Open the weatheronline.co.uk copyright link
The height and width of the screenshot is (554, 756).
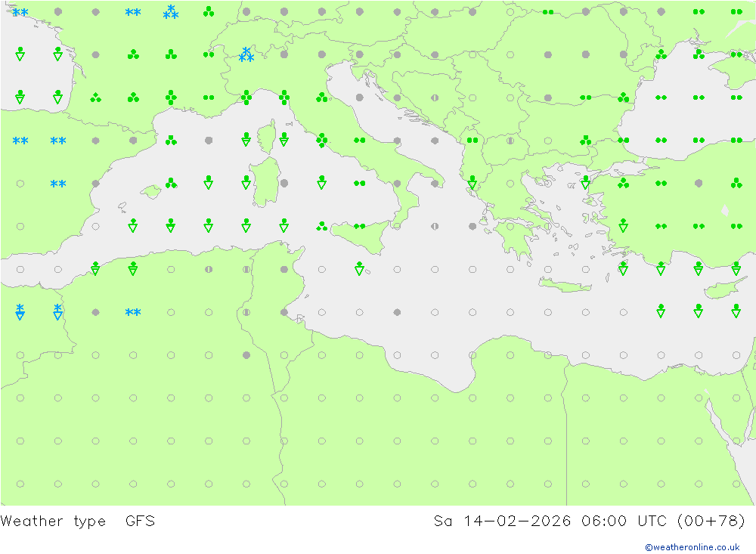(x=692, y=547)
